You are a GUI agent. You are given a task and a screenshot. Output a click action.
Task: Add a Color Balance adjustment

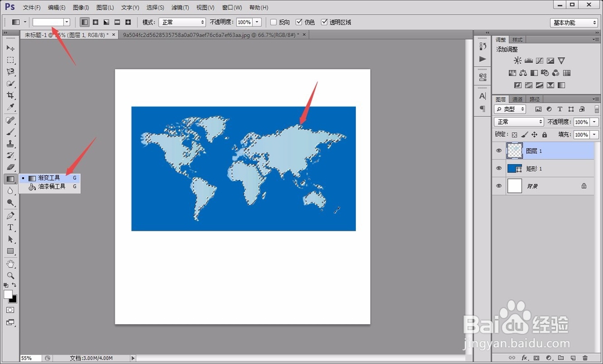click(x=523, y=73)
